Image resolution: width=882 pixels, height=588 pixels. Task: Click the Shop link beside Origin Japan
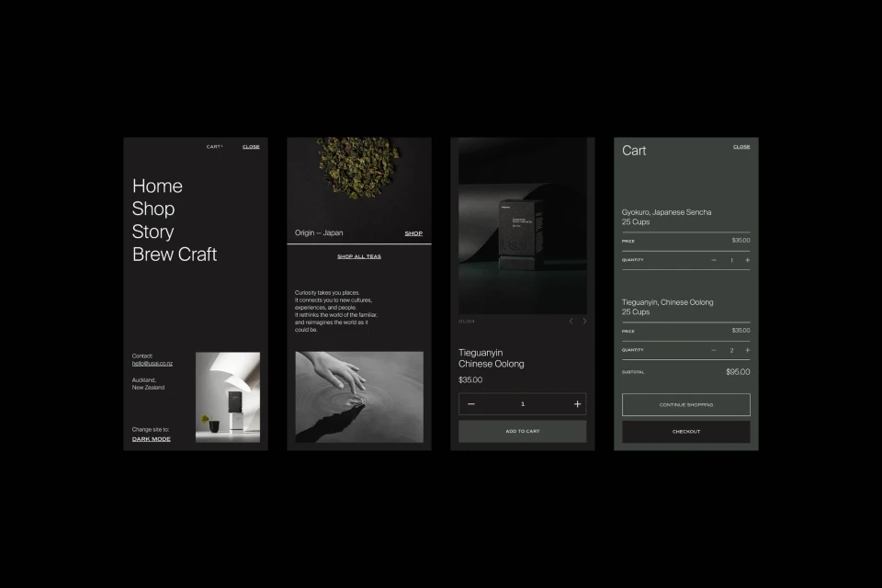(413, 232)
